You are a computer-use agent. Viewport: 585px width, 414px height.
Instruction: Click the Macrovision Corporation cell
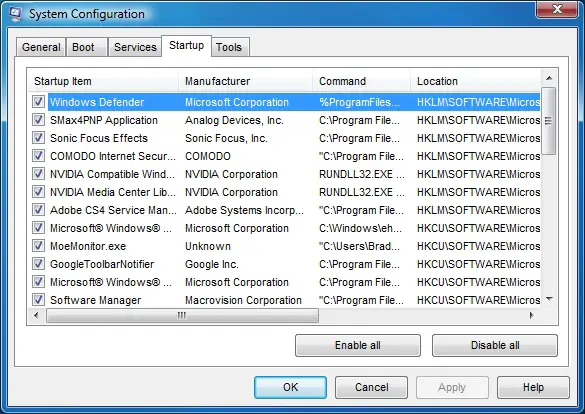coord(243,300)
